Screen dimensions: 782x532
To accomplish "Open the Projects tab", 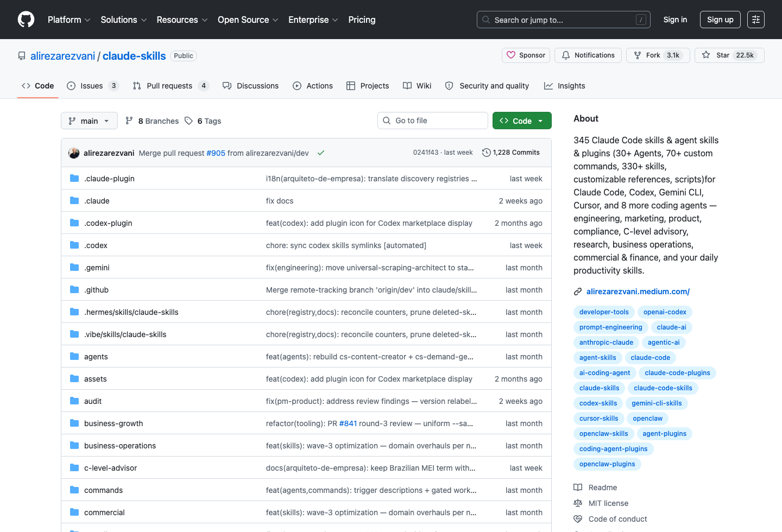I will pyautogui.click(x=368, y=86).
